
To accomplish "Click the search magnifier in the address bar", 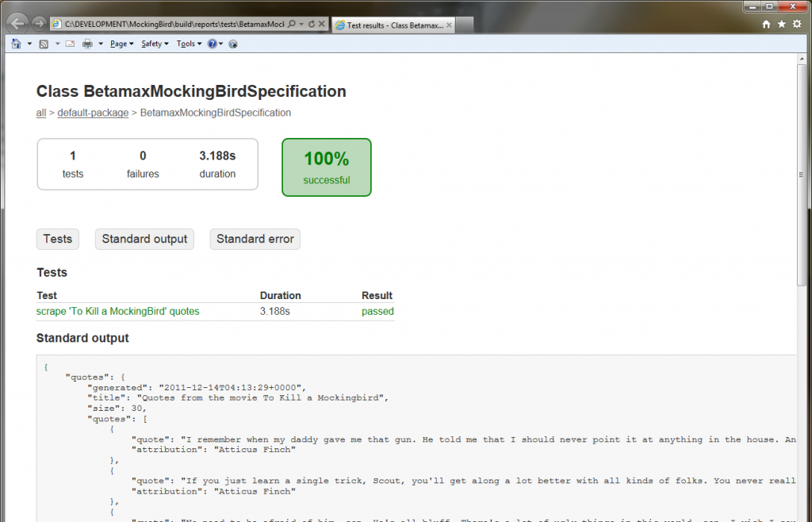I will [x=292, y=24].
